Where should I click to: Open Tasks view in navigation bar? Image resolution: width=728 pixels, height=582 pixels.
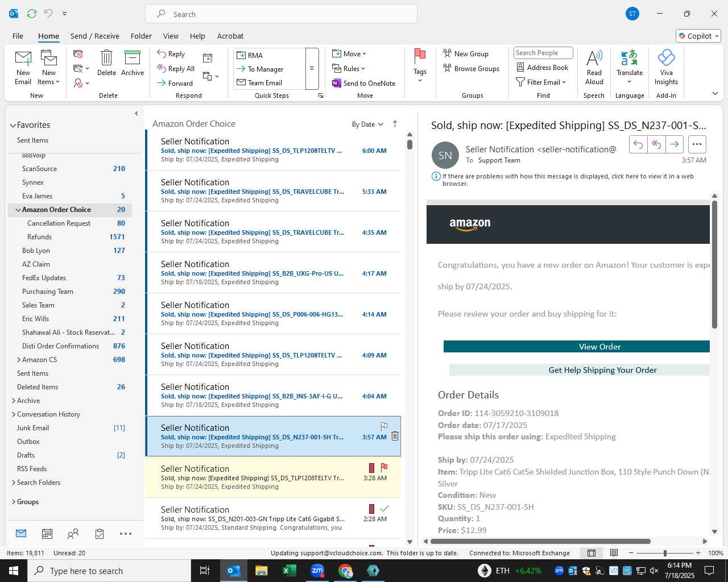[x=100, y=534]
